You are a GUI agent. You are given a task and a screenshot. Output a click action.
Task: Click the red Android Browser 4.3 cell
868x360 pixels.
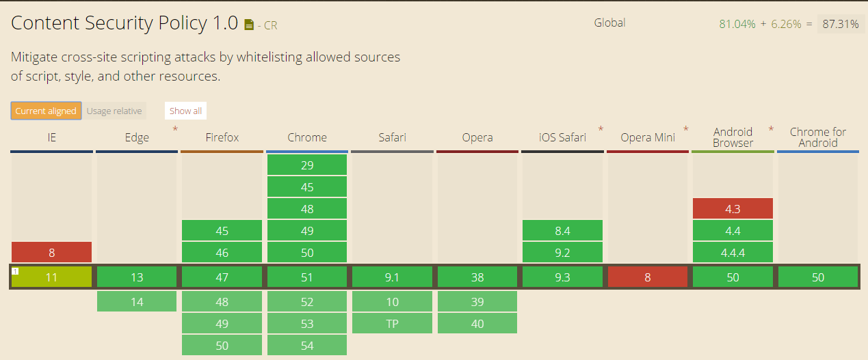pos(733,209)
